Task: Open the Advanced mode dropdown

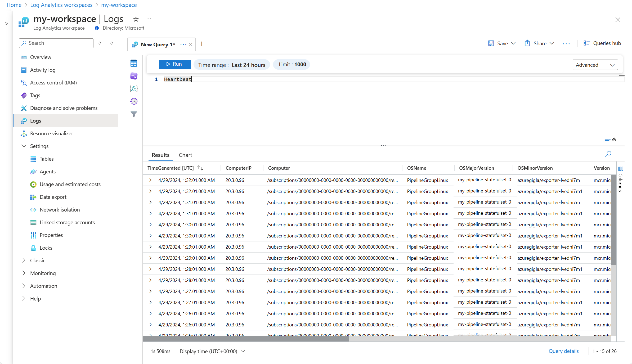Action: click(x=595, y=65)
